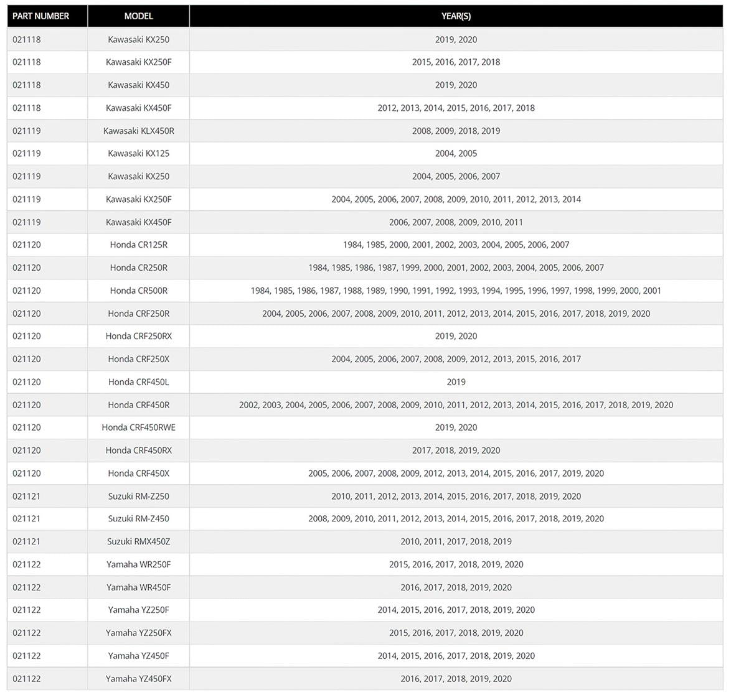The height and width of the screenshot is (700, 731).
Task: Select the Kawasaki KX250F model cell
Action: [x=138, y=62]
